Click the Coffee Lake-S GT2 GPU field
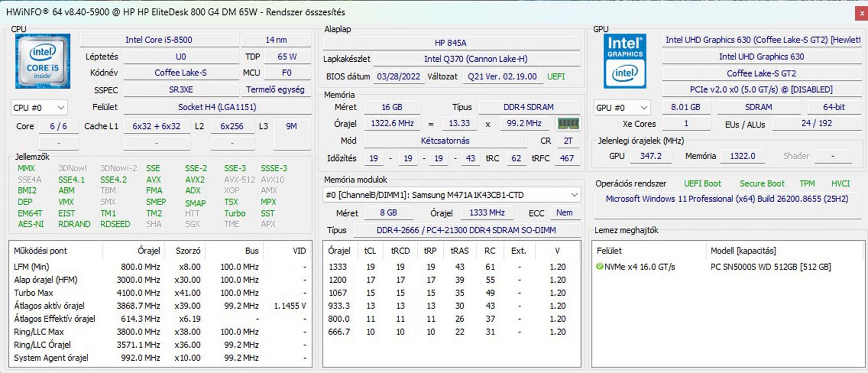The width and height of the screenshot is (868, 373). point(762,73)
